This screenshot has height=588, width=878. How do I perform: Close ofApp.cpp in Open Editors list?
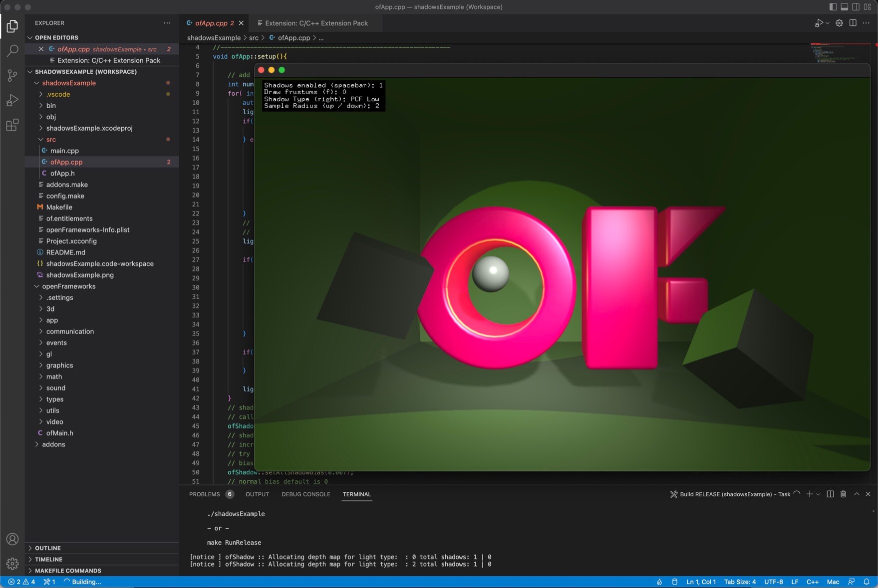pyautogui.click(x=41, y=49)
